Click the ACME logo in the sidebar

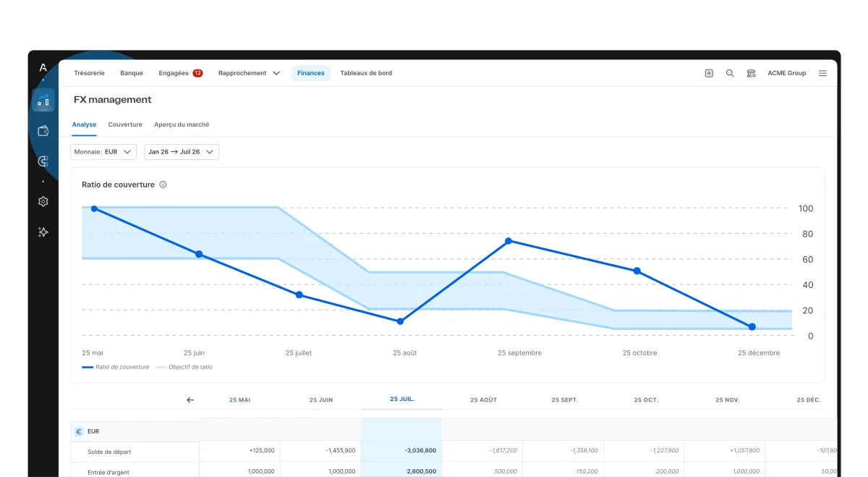43,68
